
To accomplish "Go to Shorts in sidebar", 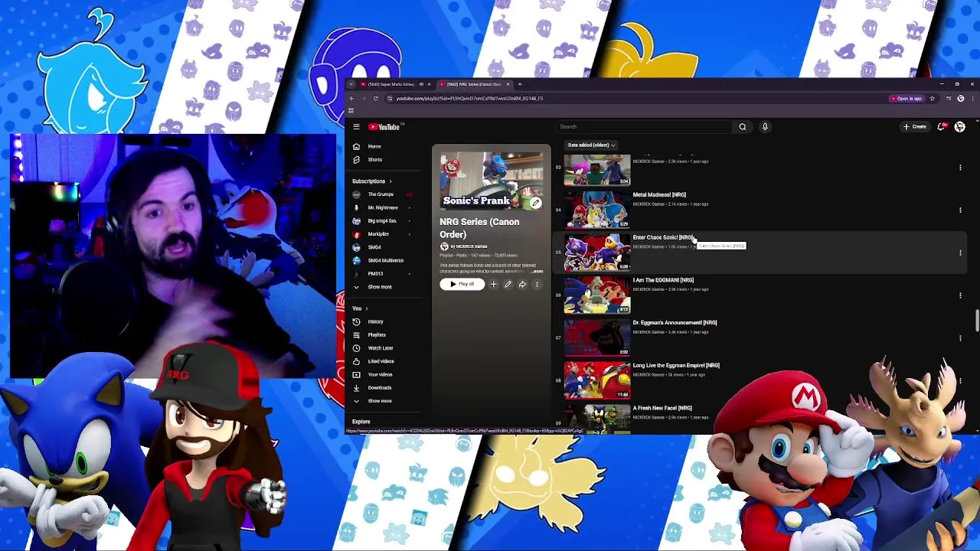I will 374,160.
